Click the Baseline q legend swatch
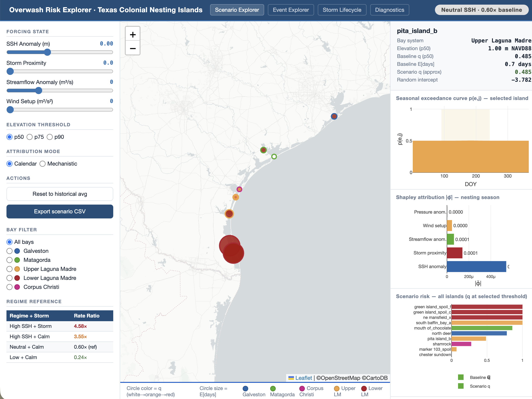532x399 pixels. click(x=461, y=377)
